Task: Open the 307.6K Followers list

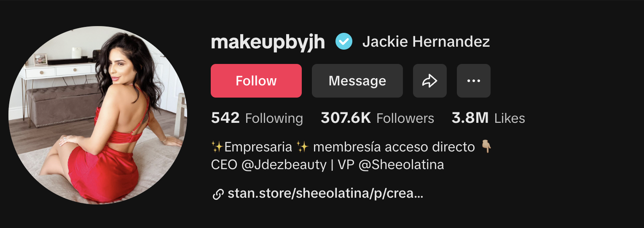Action: pos(377,118)
